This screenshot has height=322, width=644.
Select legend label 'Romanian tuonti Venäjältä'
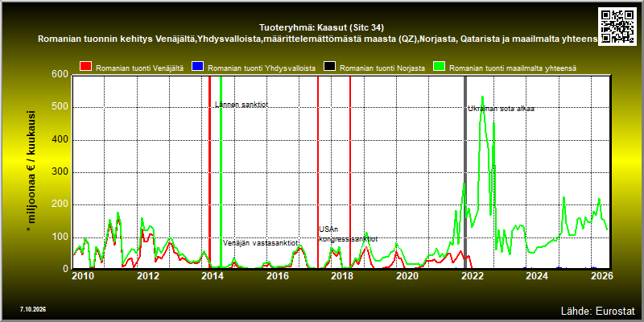139,68
